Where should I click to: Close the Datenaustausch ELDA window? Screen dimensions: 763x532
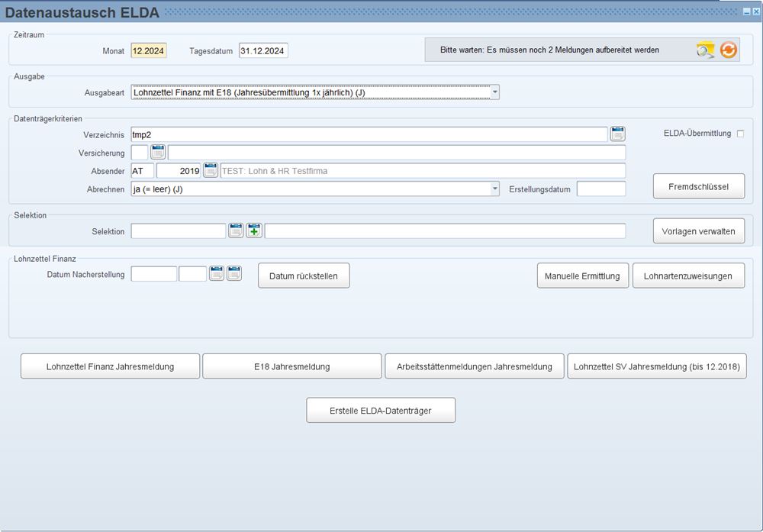click(x=756, y=11)
